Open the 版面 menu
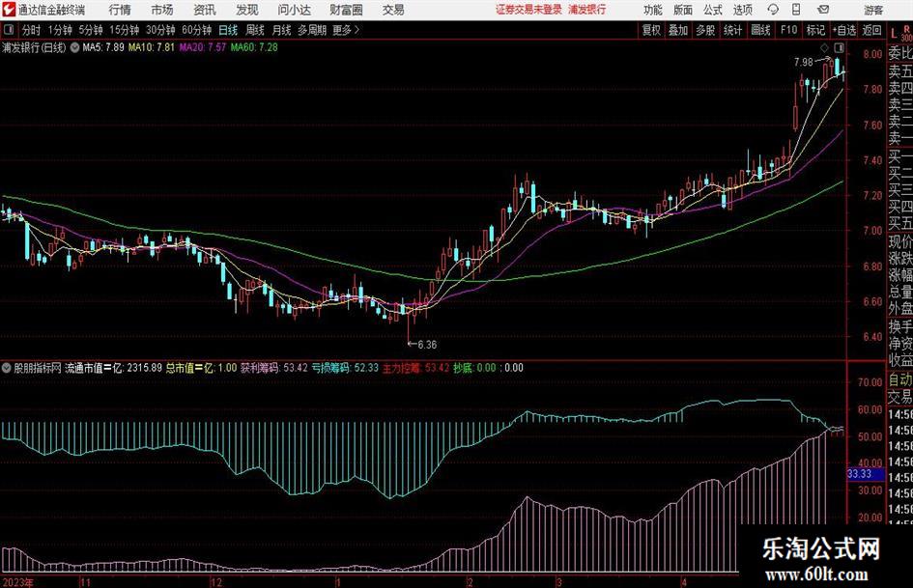This screenshot has width=913, height=588. pyautogui.click(x=682, y=10)
